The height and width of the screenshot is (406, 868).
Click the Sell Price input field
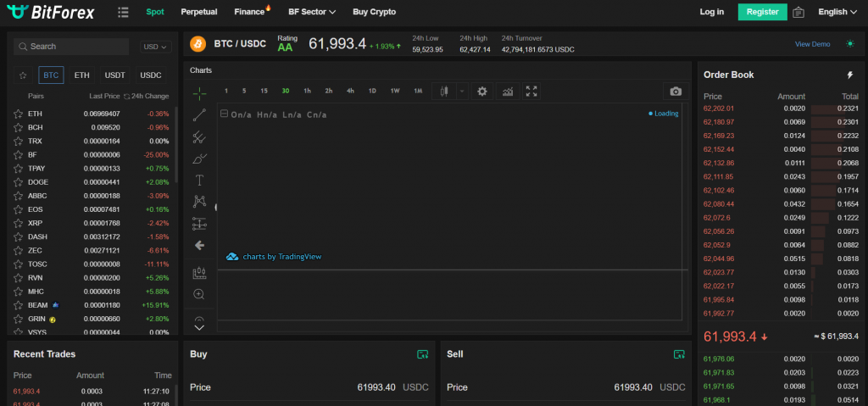point(566,387)
